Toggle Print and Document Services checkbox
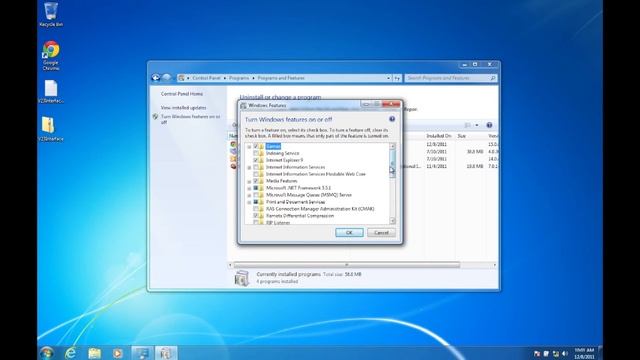The width and height of the screenshot is (640, 360). click(256, 202)
